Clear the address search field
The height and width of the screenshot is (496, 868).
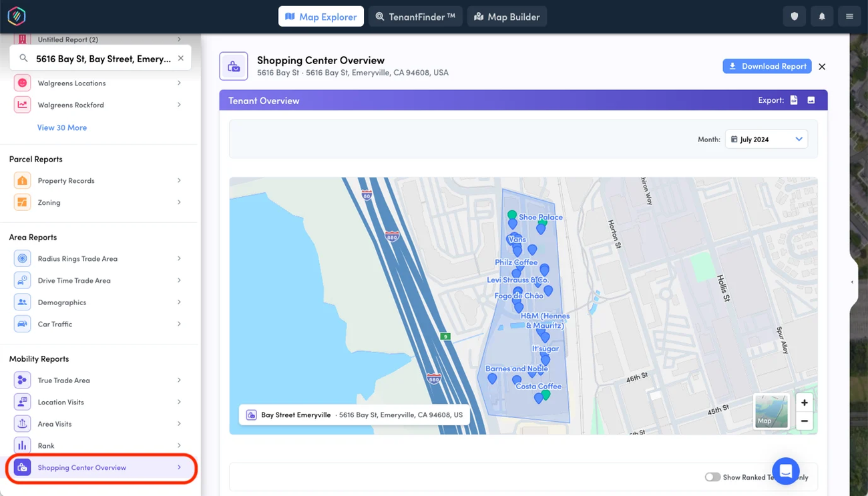coord(180,59)
